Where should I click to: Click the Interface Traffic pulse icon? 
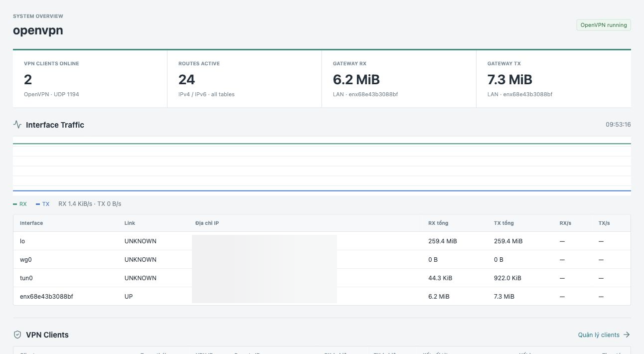[17, 125]
